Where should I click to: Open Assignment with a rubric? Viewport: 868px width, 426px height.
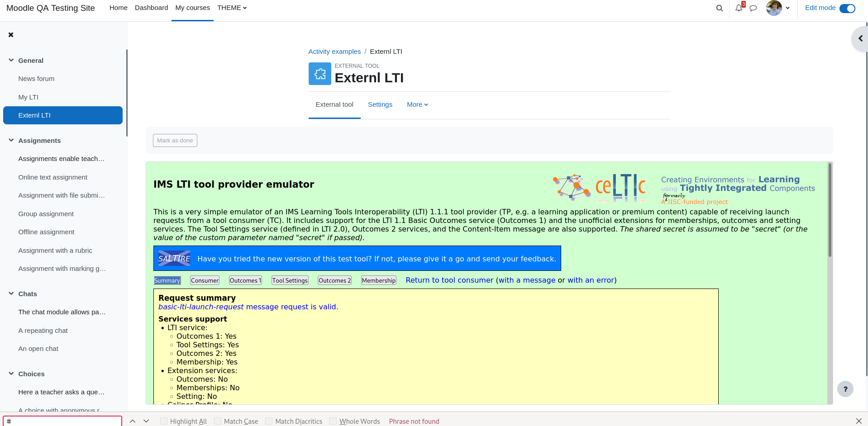(x=55, y=251)
